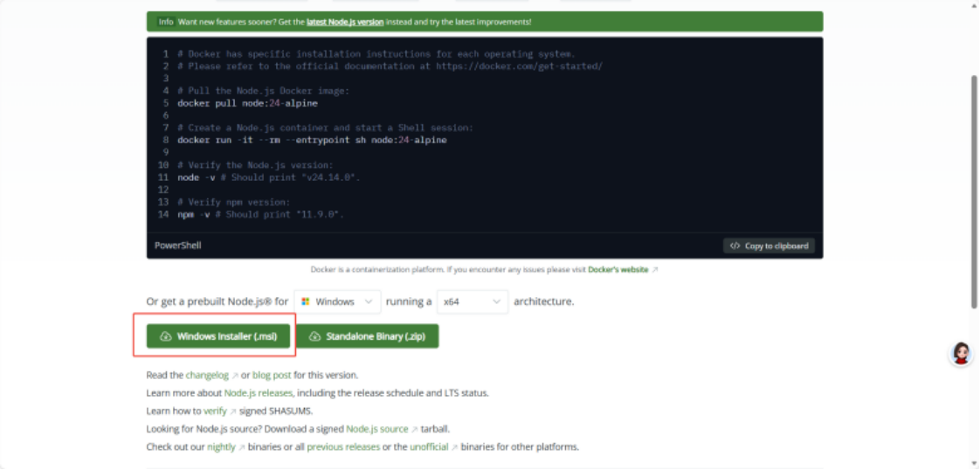Open the changelog link
The image size is (980, 470).
click(207, 375)
